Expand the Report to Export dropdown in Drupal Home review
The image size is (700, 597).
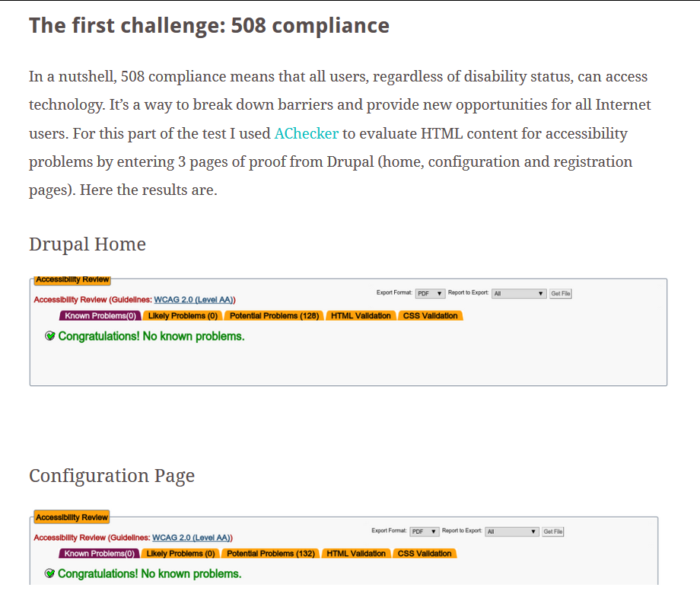coord(519,294)
